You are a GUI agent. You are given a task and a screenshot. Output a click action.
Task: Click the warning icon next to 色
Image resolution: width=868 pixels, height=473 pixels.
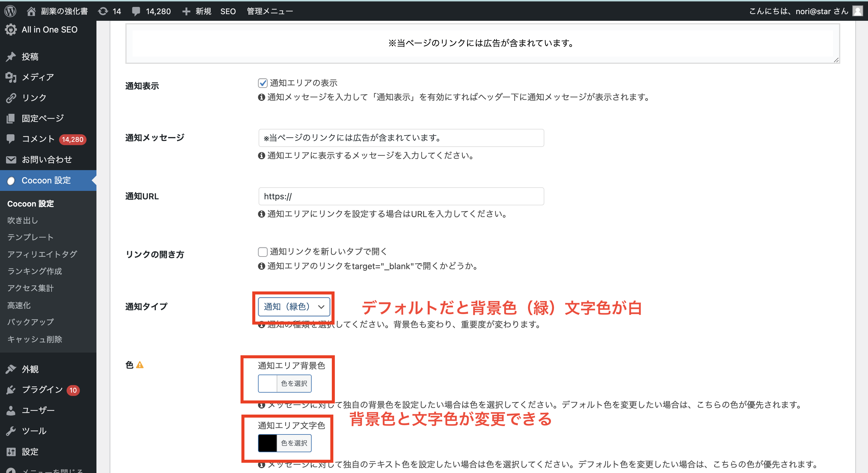140,365
